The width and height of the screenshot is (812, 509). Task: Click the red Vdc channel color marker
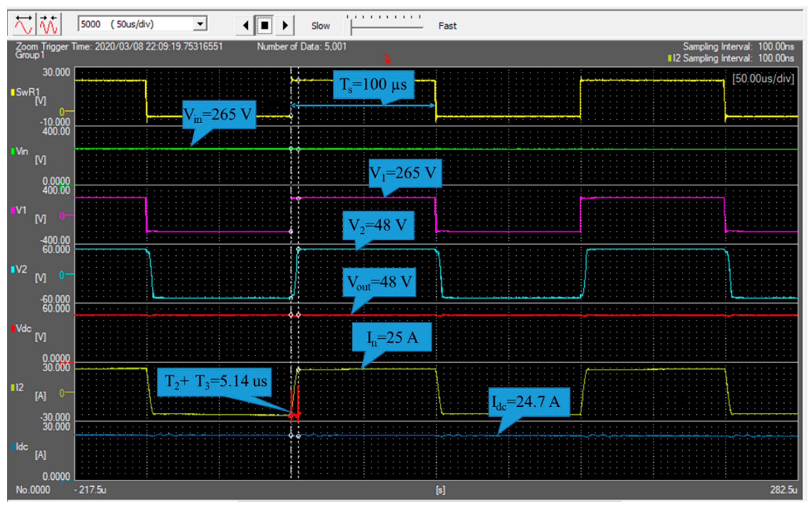point(13,328)
